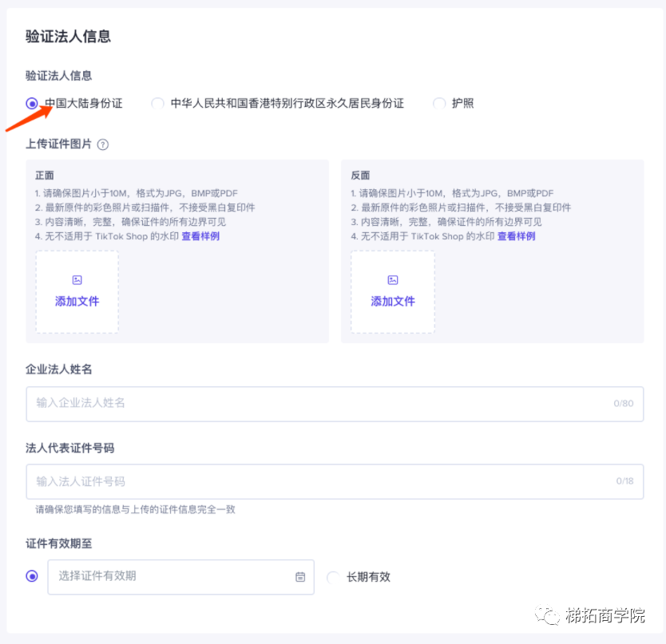Click 法人代表证件号码 field label
Screen dimensions: 666x644
tap(70, 448)
